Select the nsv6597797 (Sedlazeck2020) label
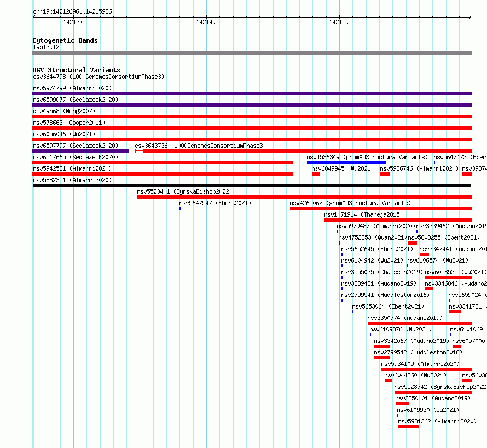 [76, 146]
